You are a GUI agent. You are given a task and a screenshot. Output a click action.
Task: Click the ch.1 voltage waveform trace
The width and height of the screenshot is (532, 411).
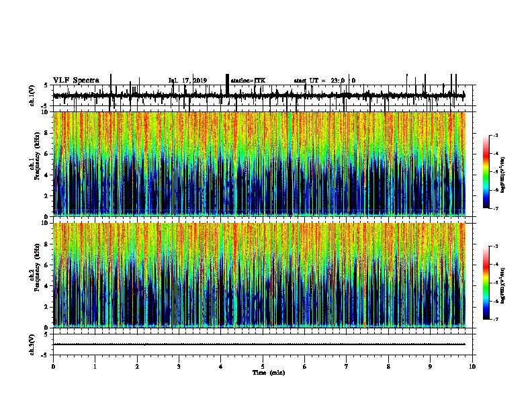[259, 95]
